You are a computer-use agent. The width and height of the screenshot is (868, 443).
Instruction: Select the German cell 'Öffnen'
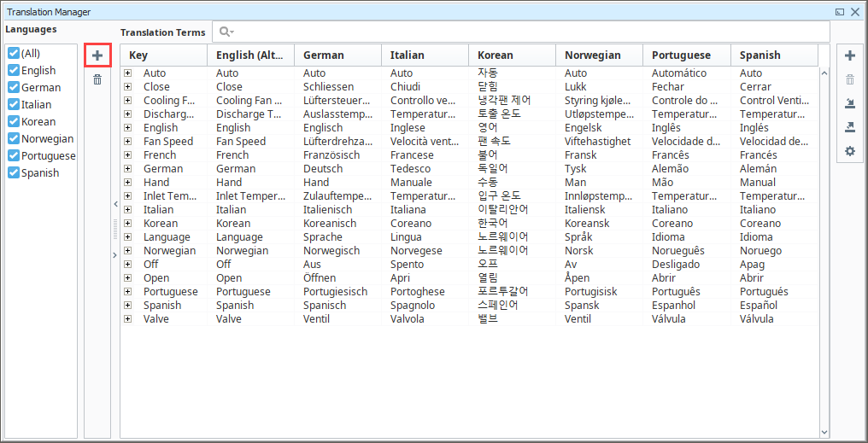[x=320, y=277]
